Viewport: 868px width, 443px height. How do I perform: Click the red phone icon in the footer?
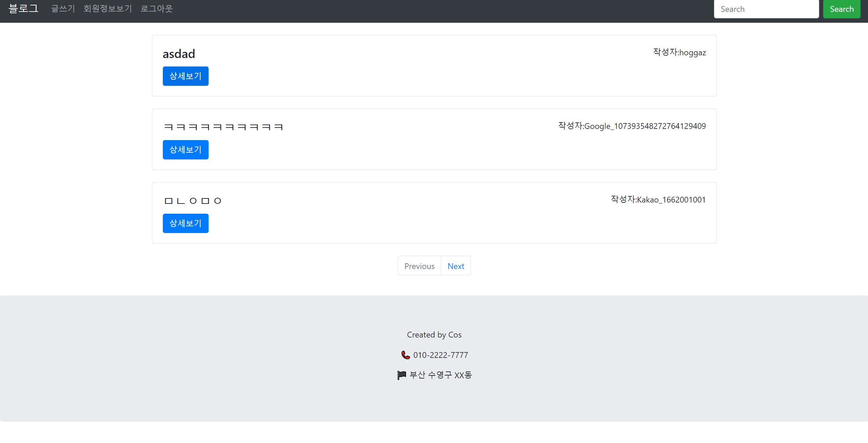[405, 355]
